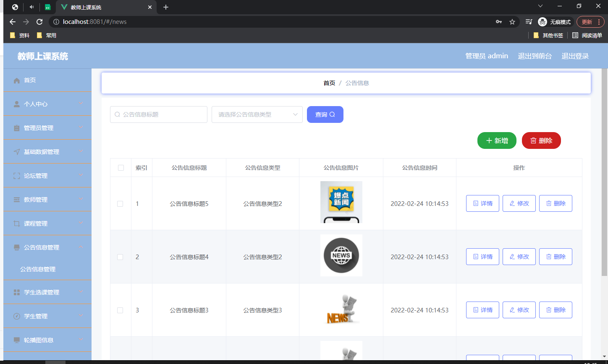Click the 更新 browser update button
This screenshot has height=364, width=608.
[x=590, y=22]
